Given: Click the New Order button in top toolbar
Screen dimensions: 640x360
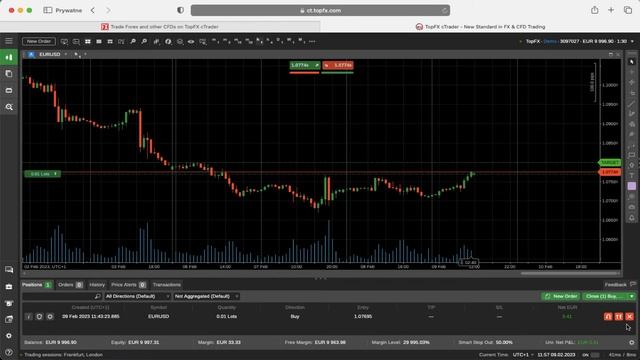Looking at the screenshot, I should (x=39, y=41).
